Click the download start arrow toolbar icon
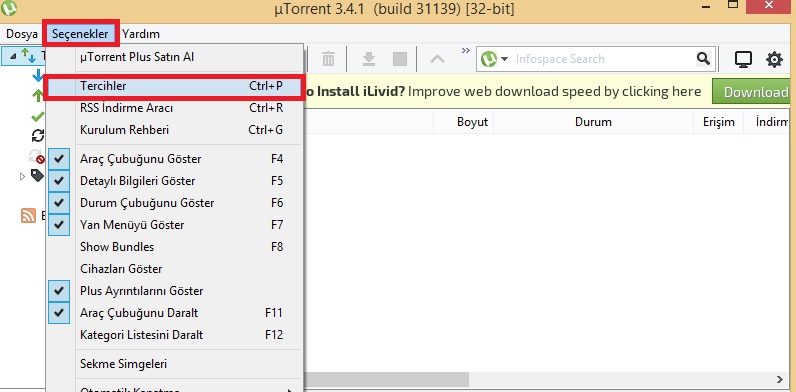The image size is (796, 392). coord(369,59)
